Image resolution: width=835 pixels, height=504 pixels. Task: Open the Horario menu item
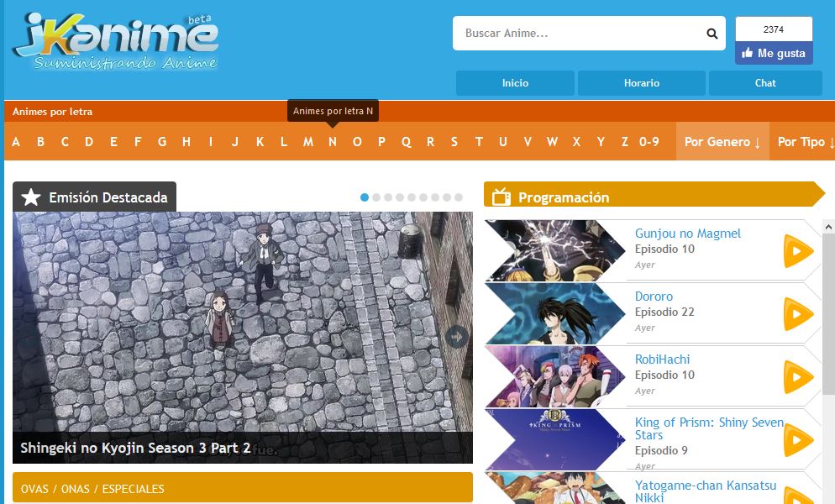641,83
